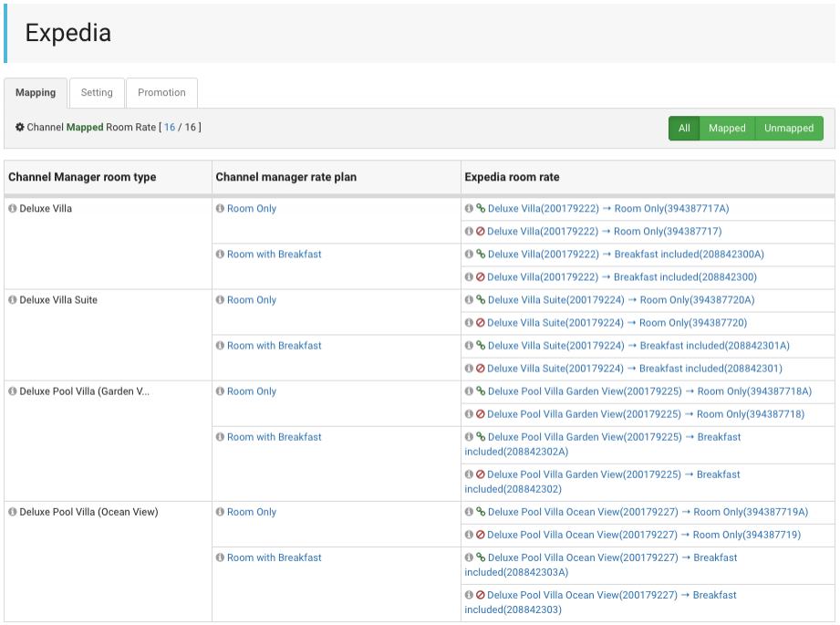Click info icon beside Deluxe Villa Suite room type
Viewport: 840px width, 625px height.
click(x=13, y=300)
